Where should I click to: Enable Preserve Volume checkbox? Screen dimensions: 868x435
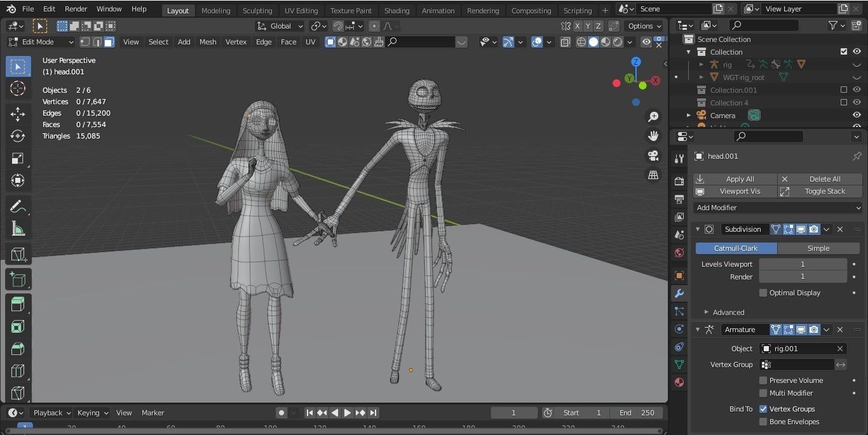pyautogui.click(x=763, y=380)
